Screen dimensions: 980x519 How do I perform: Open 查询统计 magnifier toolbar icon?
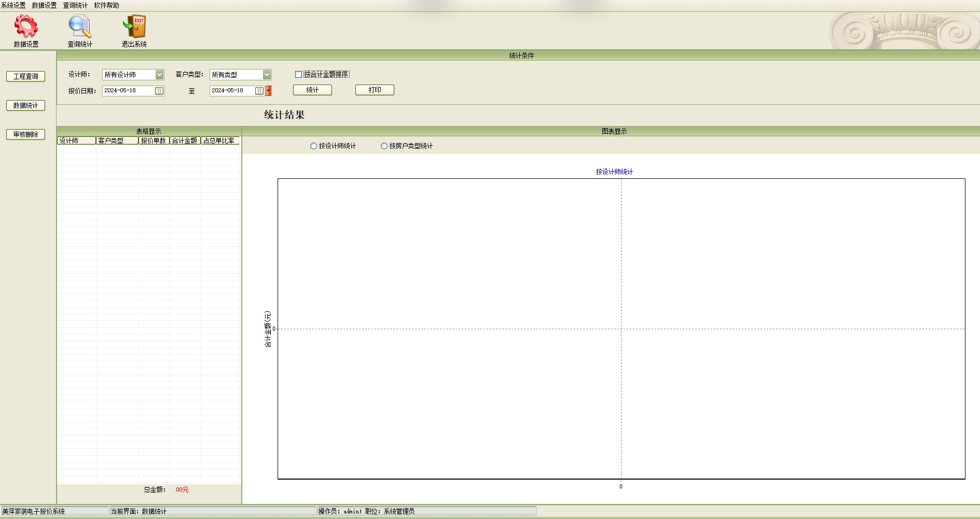[80, 27]
